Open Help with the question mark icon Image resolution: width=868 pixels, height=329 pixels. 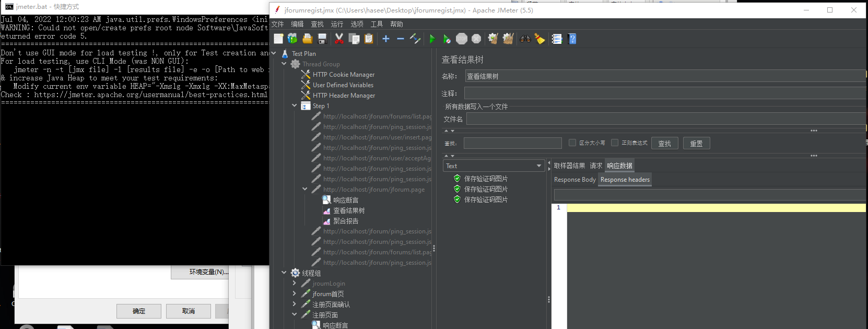(x=572, y=39)
